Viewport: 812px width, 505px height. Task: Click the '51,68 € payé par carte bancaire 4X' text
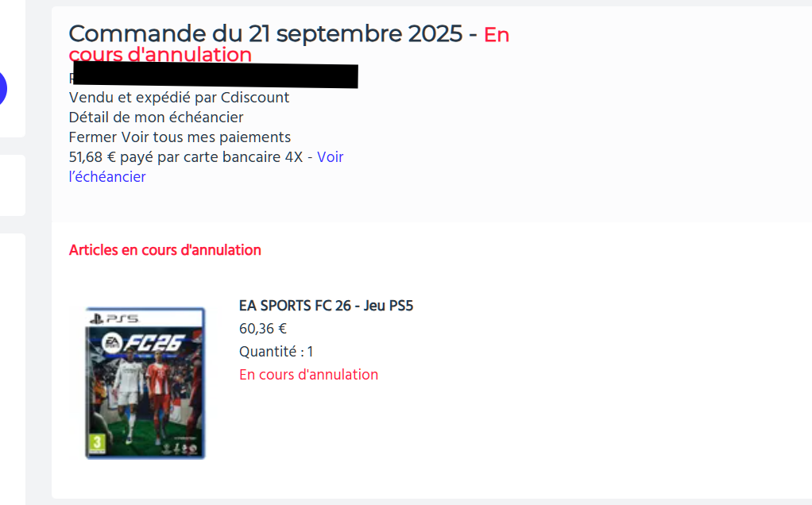(186, 156)
